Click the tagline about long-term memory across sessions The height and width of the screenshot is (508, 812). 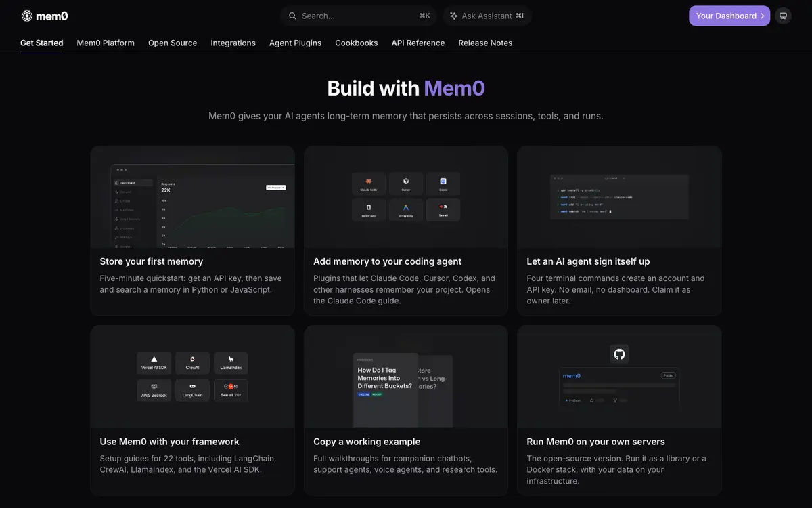tap(406, 116)
